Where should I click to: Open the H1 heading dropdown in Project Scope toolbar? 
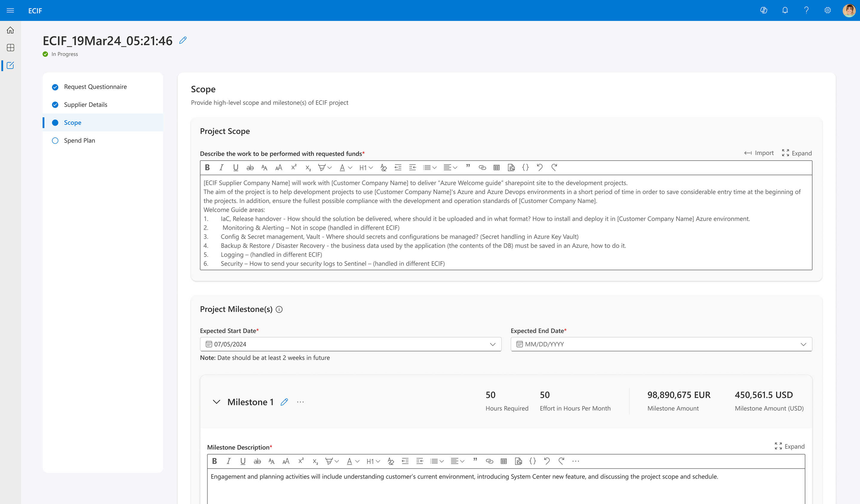pyautogui.click(x=366, y=168)
